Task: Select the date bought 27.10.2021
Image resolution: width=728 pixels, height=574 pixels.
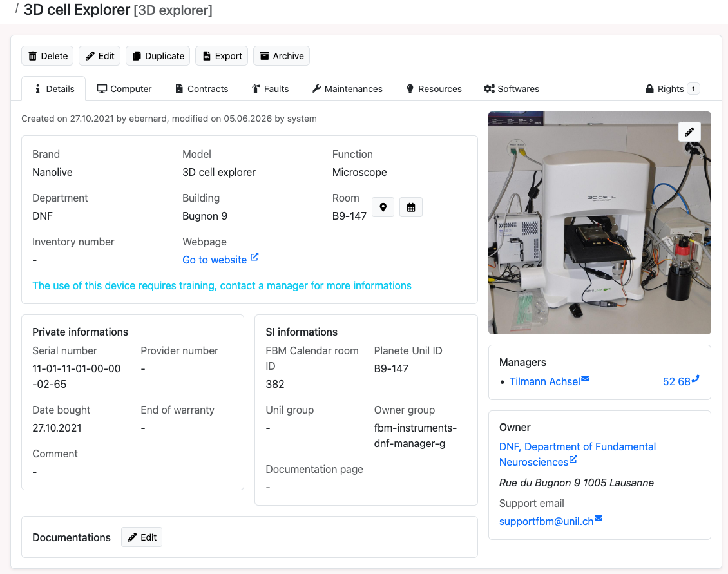Action: pyautogui.click(x=57, y=428)
